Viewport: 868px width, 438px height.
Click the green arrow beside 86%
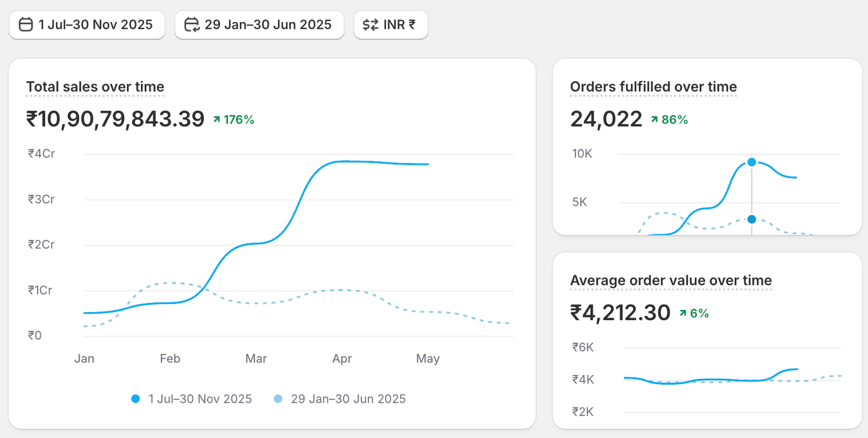(654, 119)
